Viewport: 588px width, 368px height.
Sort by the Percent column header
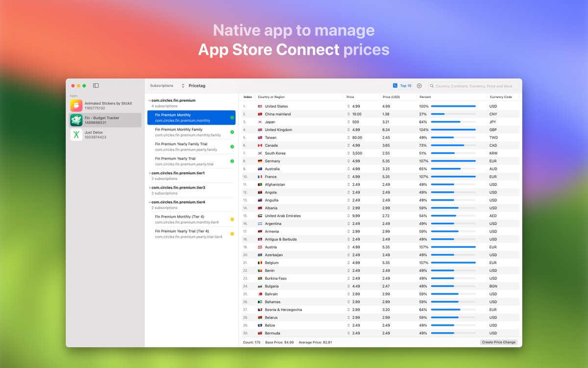(452, 97)
